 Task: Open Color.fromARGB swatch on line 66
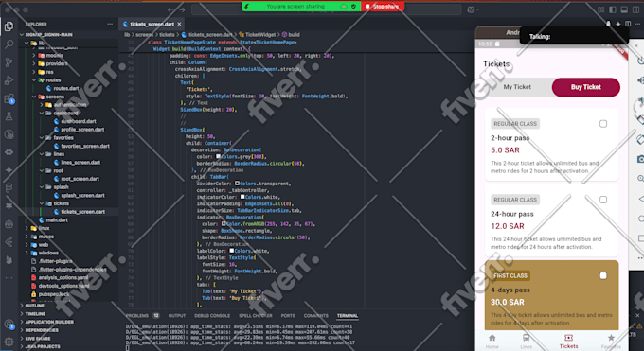pyautogui.click(x=224, y=223)
